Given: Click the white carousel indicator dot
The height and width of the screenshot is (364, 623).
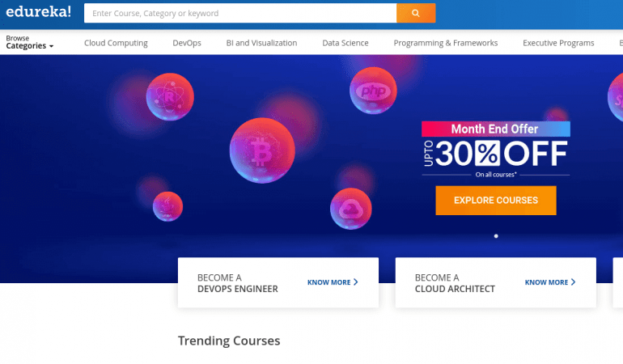Looking at the screenshot, I should (x=496, y=236).
